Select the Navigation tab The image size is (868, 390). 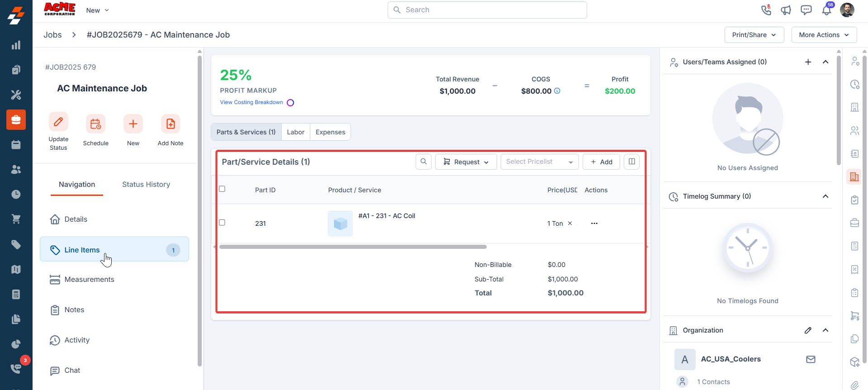(77, 185)
